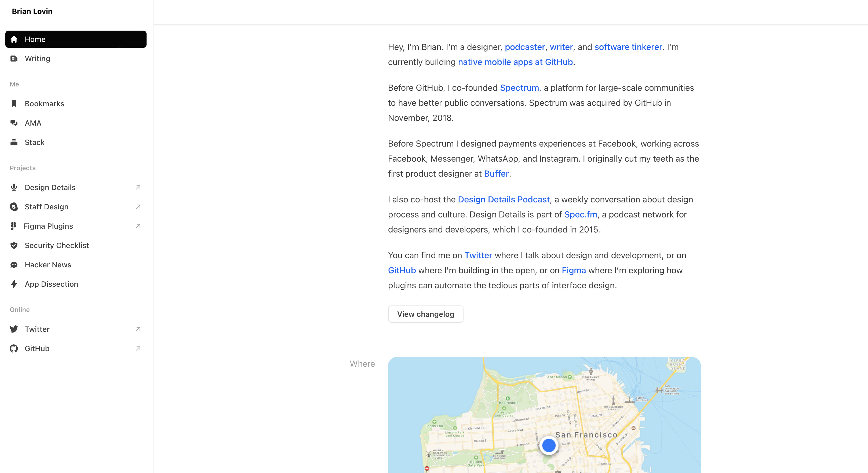Click external arrow next to Staff Design
This screenshot has height=473, width=868.
(138, 207)
